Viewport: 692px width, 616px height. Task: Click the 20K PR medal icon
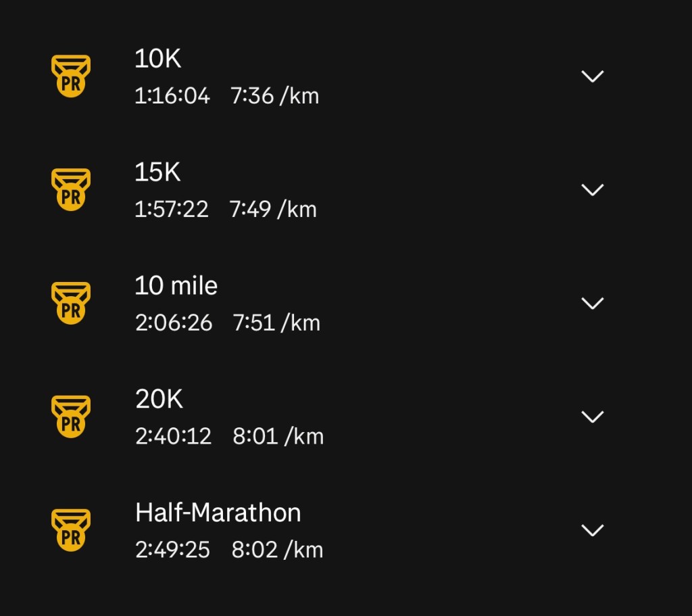[x=71, y=417]
